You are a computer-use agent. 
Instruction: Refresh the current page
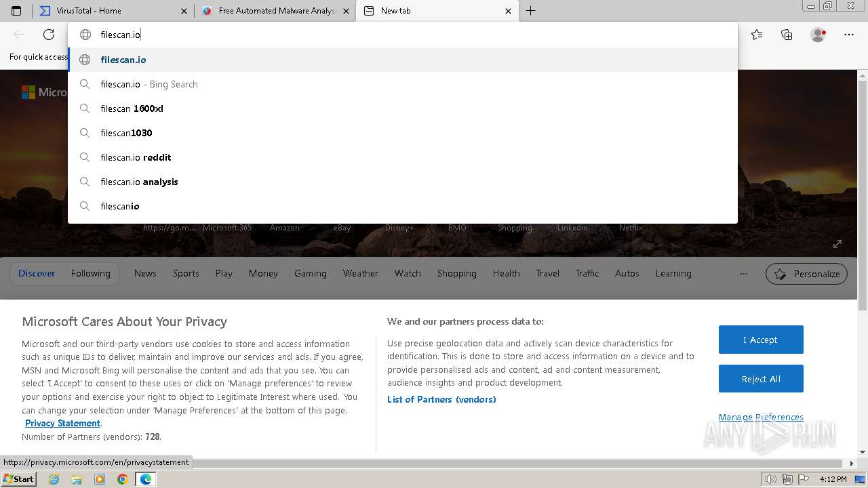click(49, 35)
